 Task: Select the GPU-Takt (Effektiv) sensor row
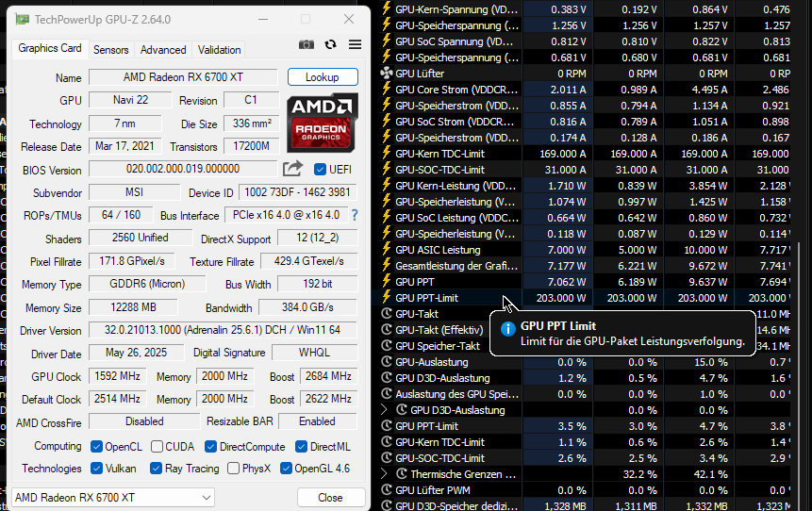439,329
